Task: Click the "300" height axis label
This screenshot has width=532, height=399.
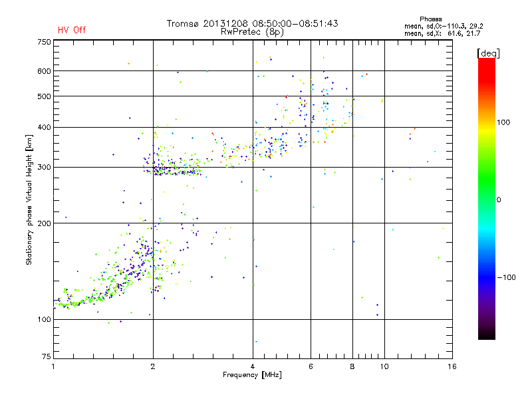Action: click(44, 167)
